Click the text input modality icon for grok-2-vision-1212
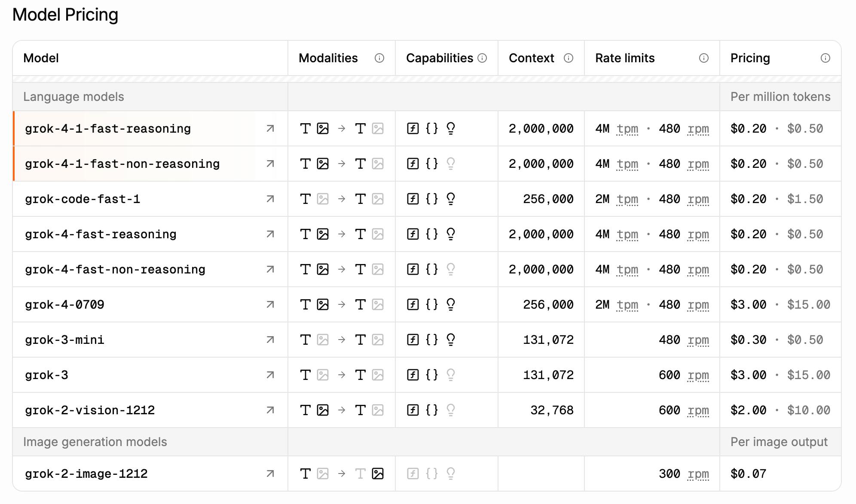Image resolution: width=856 pixels, height=504 pixels. pos(305,410)
